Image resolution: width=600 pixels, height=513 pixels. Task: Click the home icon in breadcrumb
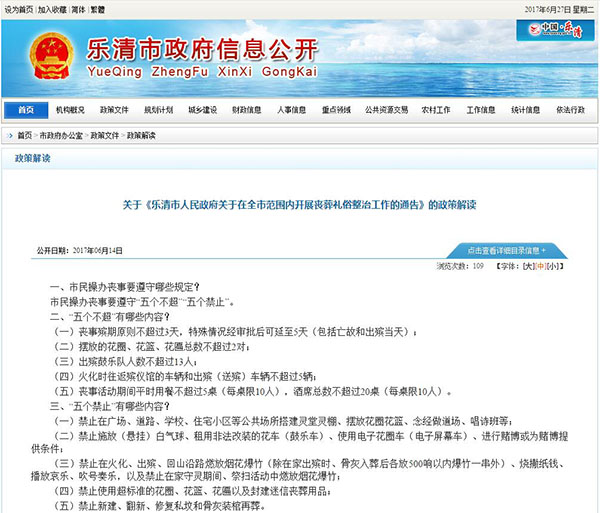pos(9,133)
